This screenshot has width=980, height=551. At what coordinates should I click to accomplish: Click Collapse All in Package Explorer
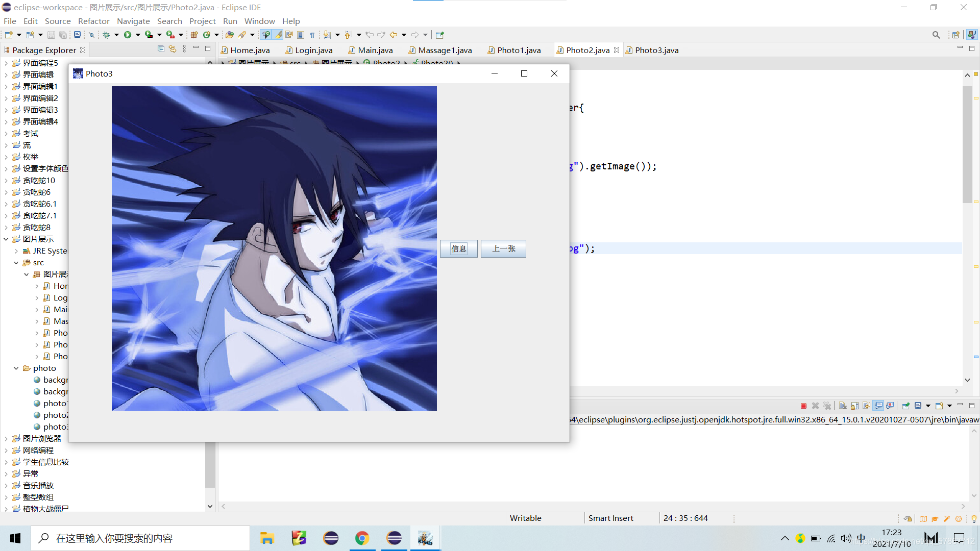(161, 49)
